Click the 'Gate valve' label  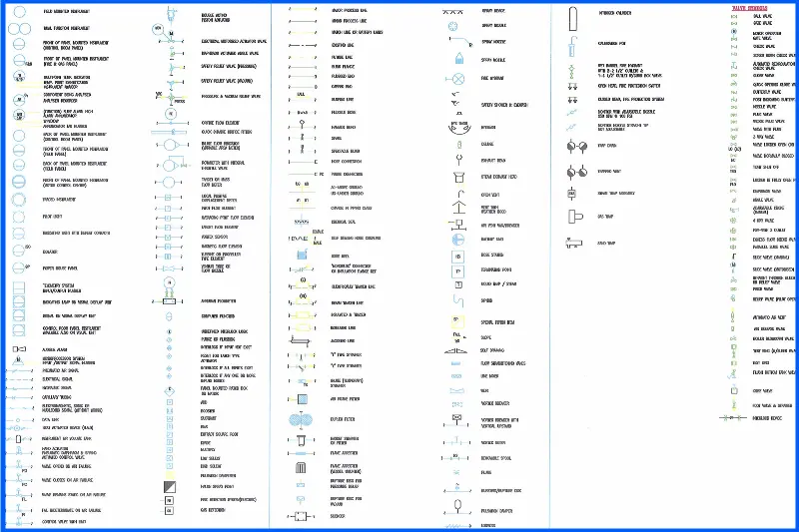pyautogui.click(x=762, y=23)
